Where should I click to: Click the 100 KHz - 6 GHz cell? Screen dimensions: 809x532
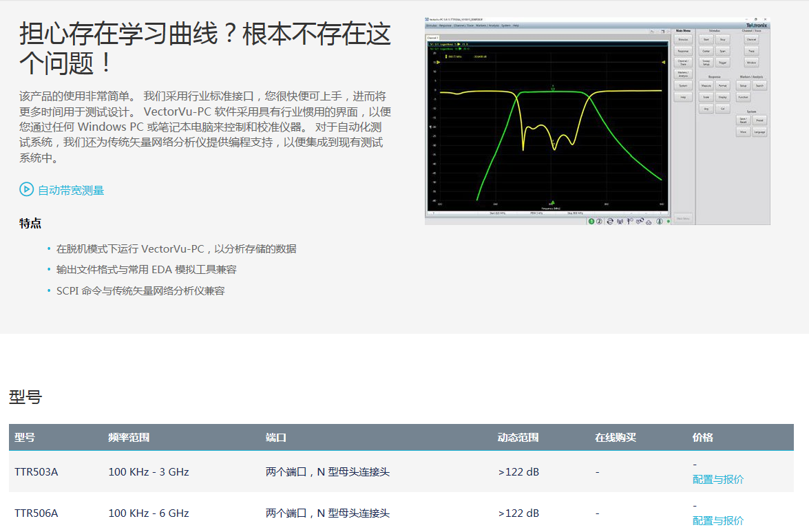point(149,513)
